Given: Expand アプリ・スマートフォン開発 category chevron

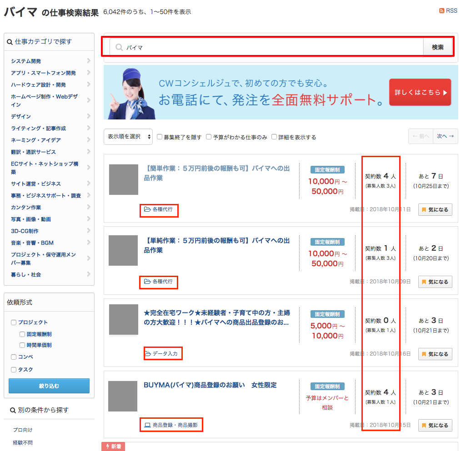Looking at the screenshot, I should (89, 73).
